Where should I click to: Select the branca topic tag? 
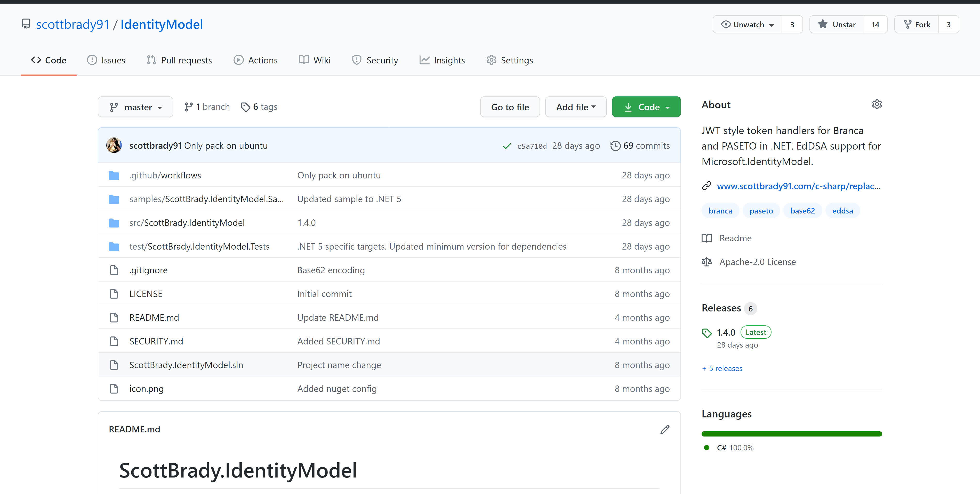tap(720, 211)
